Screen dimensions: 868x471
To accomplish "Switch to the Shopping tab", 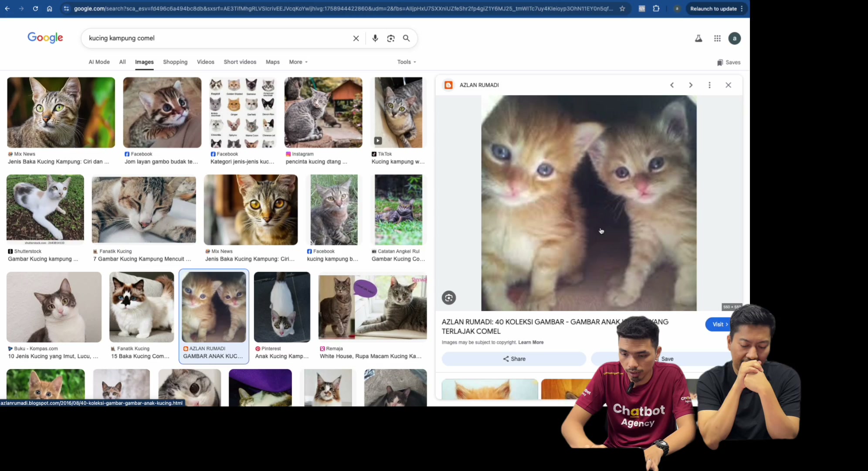I will (x=175, y=62).
